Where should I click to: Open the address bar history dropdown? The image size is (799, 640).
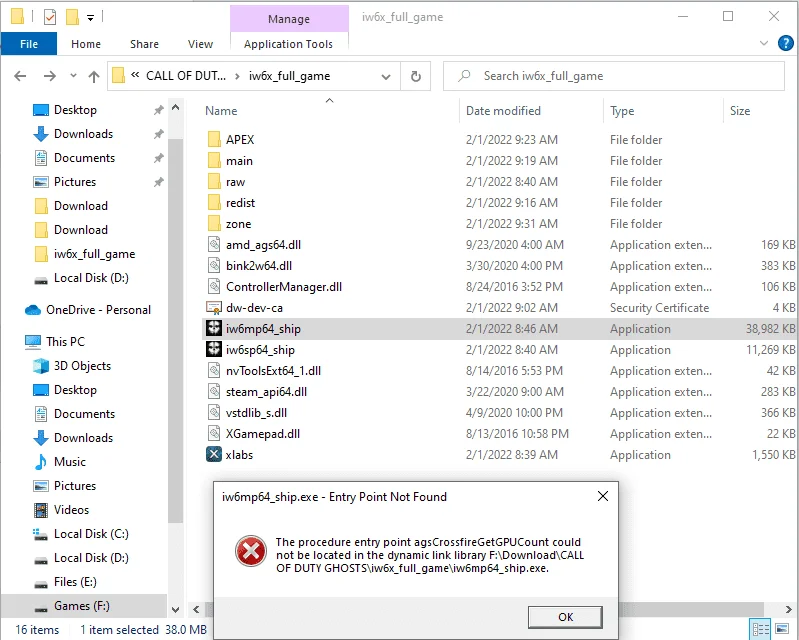pos(386,76)
